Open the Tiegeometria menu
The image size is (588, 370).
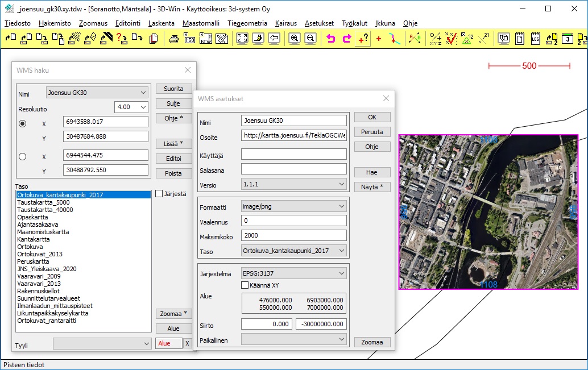(x=247, y=23)
